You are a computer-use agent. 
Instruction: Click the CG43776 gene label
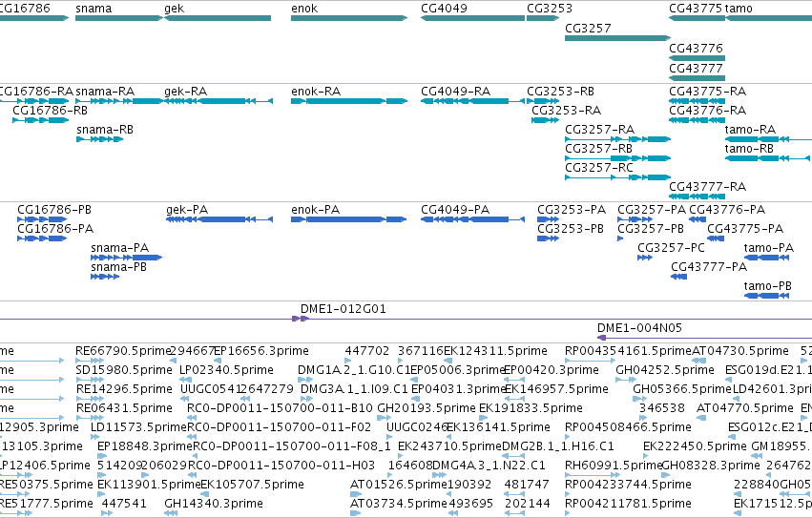click(696, 48)
